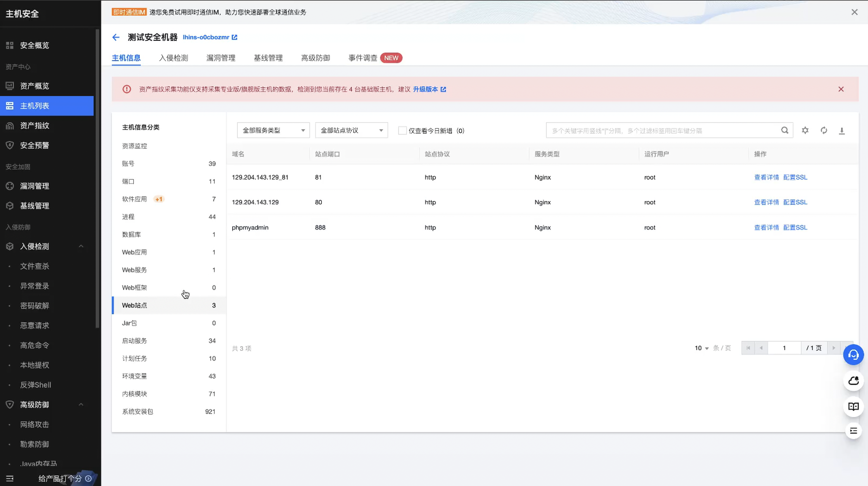Open external link icon beside lhins-o0cbozmr
Screen dimensions: 868x486
[x=234, y=38]
